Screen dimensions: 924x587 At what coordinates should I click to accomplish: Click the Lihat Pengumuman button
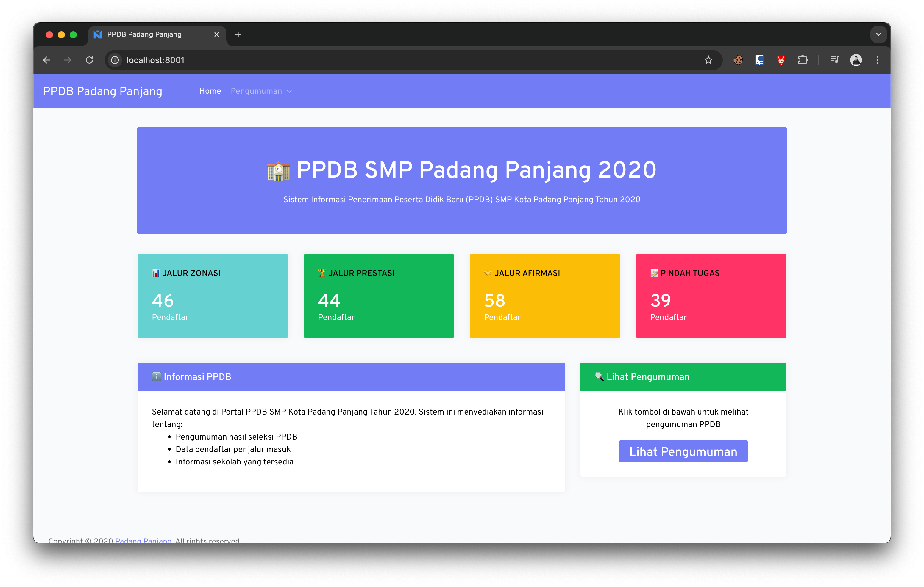tap(683, 451)
